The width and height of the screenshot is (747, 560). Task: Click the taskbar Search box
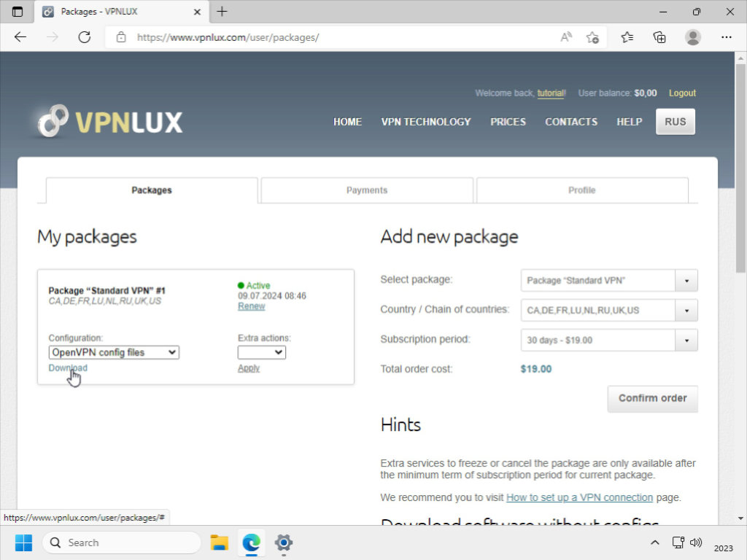122,542
